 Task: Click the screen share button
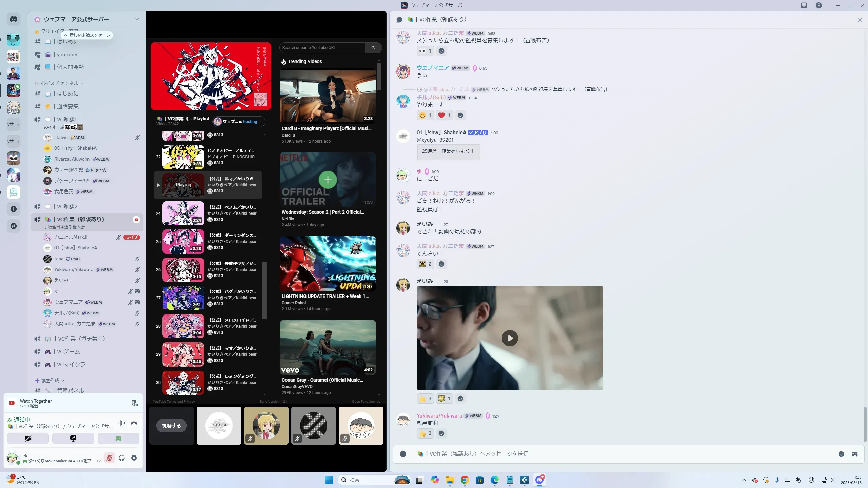73,439
